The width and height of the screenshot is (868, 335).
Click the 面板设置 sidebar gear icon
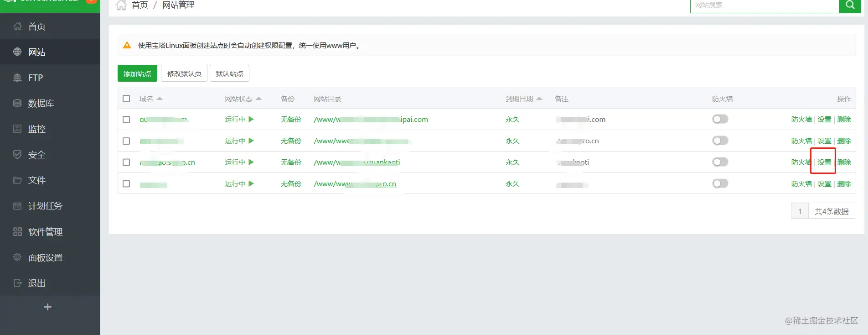coord(17,257)
